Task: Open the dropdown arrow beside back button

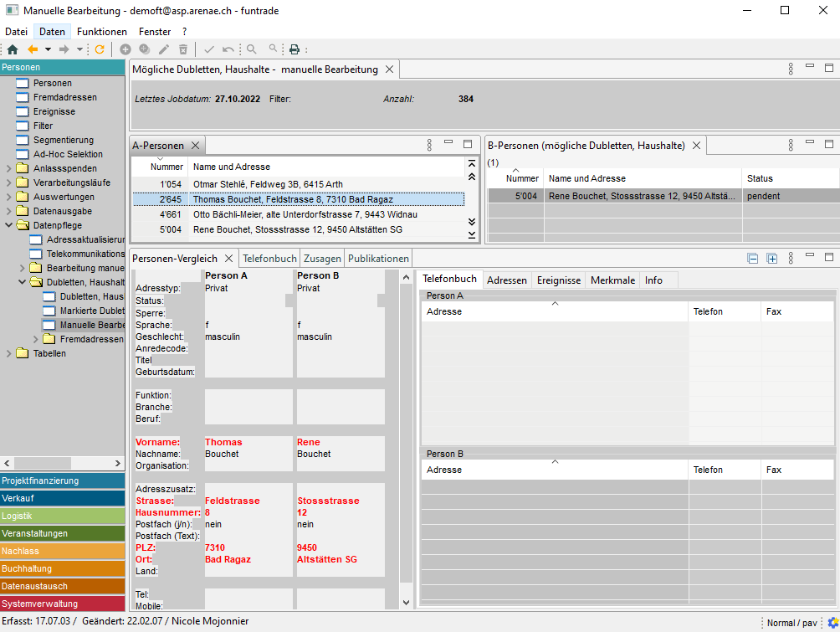Action: point(48,49)
